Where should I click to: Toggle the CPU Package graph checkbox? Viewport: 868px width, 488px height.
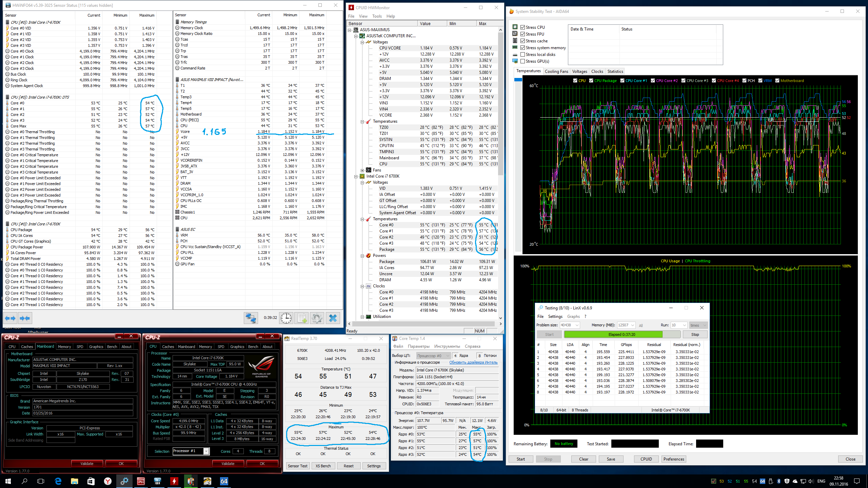[x=591, y=81]
